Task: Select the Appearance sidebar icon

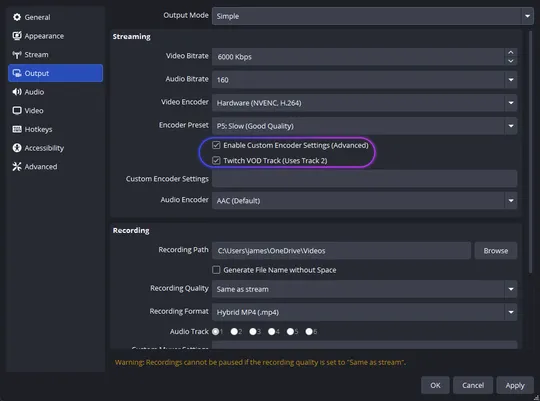Action: point(17,35)
